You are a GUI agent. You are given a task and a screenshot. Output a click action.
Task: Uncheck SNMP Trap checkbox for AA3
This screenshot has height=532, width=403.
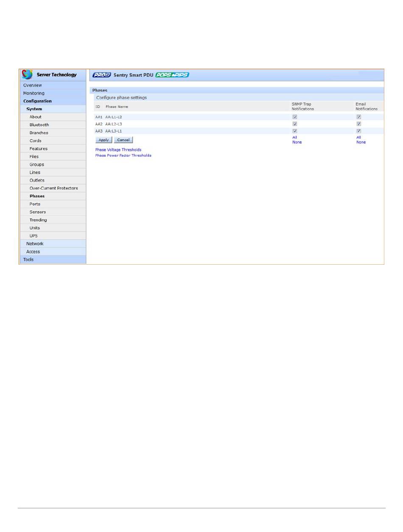(x=295, y=131)
